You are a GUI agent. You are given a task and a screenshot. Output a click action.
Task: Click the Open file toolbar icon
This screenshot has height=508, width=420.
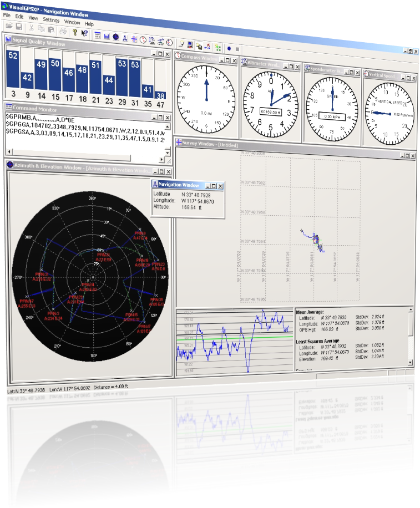(x=9, y=26)
